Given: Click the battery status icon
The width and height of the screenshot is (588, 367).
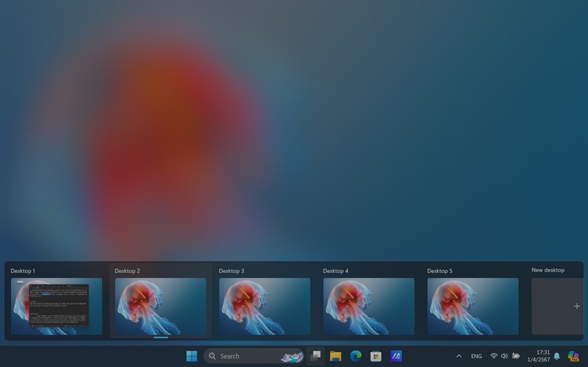Looking at the screenshot, I should (x=516, y=356).
